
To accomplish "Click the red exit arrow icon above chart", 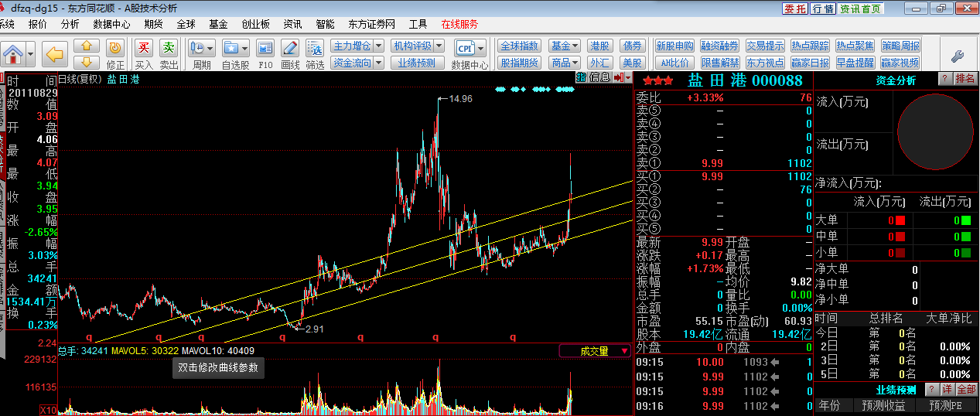I will (x=619, y=77).
